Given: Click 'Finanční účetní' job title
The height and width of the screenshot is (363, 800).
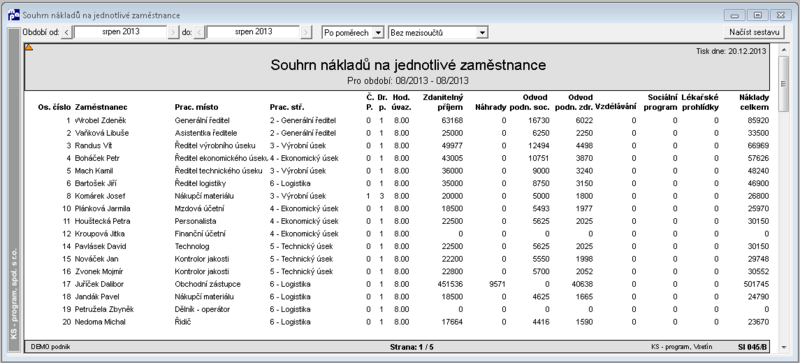Looking at the screenshot, I should tap(200, 234).
